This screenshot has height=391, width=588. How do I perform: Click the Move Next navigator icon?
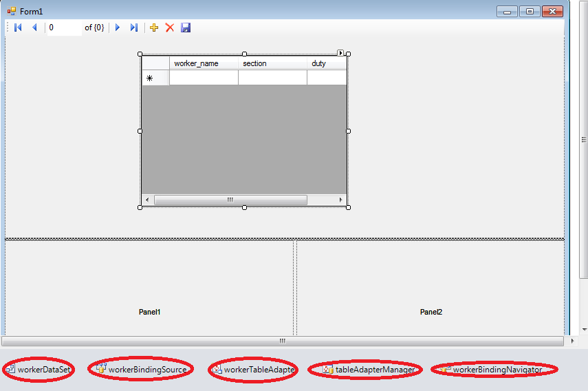(x=118, y=28)
